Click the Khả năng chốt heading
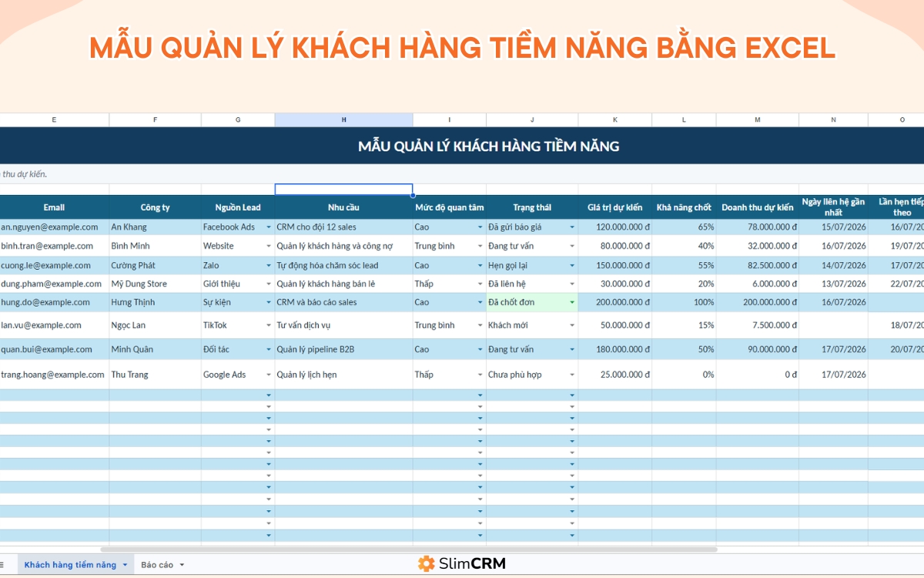This screenshot has width=924, height=578. 684,207
